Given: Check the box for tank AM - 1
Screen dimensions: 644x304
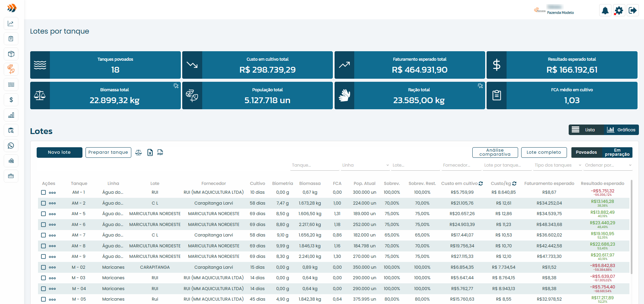Looking at the screenshot, I should coord(43,192).
